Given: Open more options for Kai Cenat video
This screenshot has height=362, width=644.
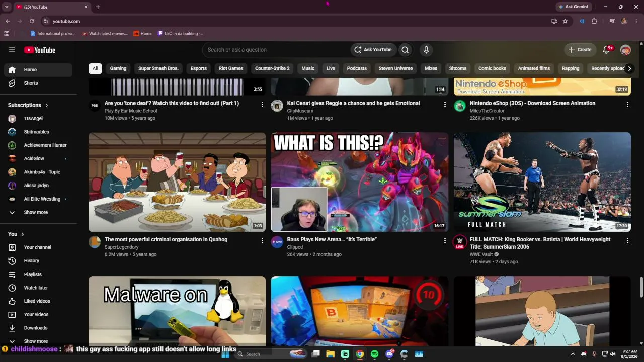Looking at the screenshot, I should coord(445,104).
